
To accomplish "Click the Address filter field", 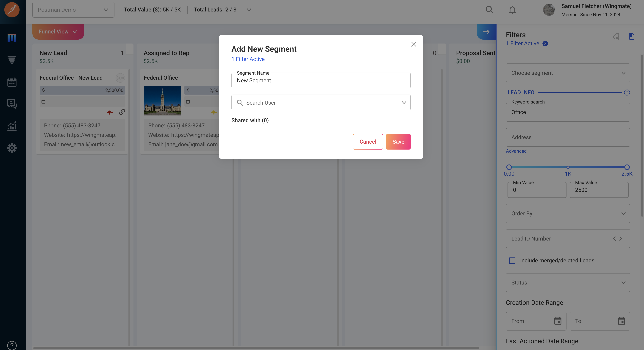I will 568,137.
